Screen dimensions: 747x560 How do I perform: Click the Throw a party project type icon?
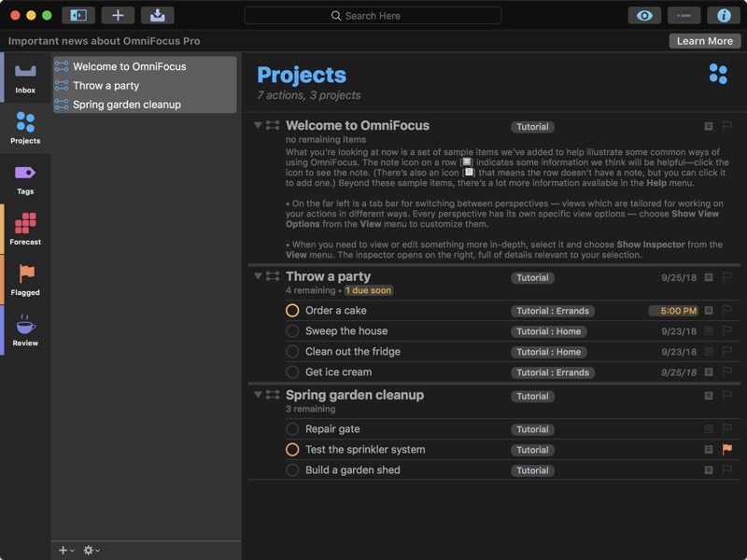coord(273,275)
